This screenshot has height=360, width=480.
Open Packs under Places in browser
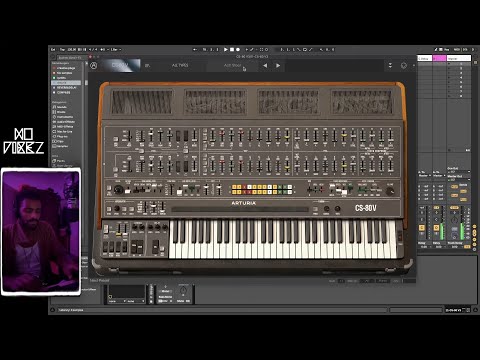click(59, 161)
